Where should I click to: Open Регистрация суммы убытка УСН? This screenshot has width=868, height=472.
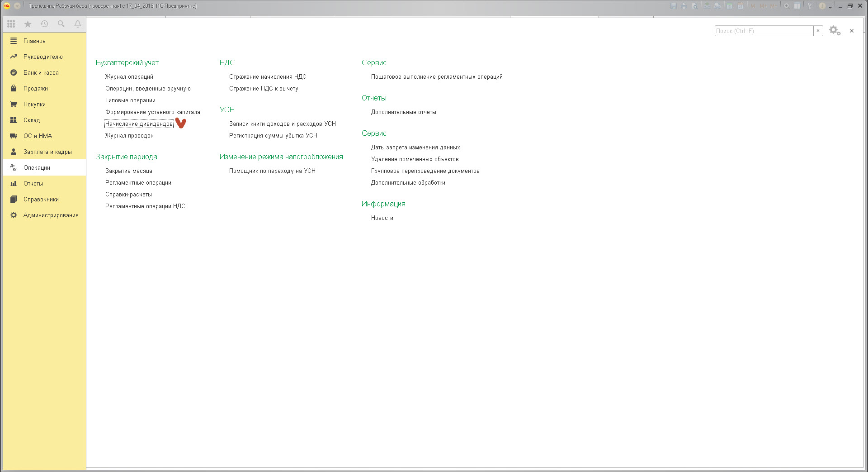(x=273, y=136)
